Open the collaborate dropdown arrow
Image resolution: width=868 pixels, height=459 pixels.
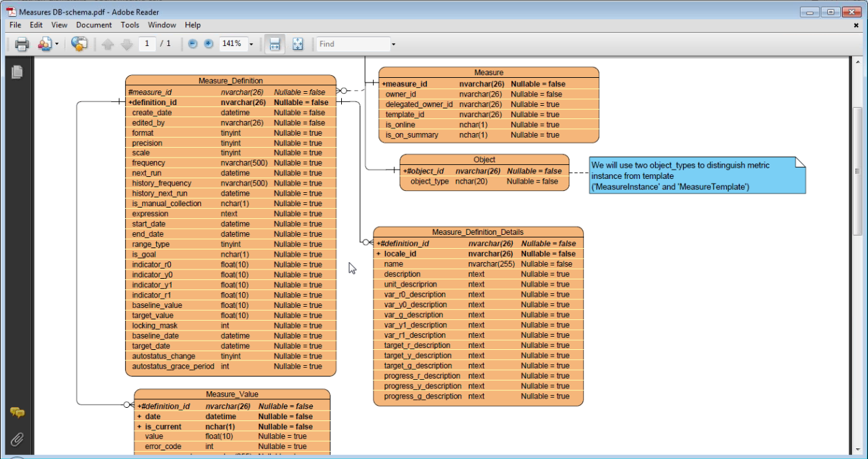point(57,45)
